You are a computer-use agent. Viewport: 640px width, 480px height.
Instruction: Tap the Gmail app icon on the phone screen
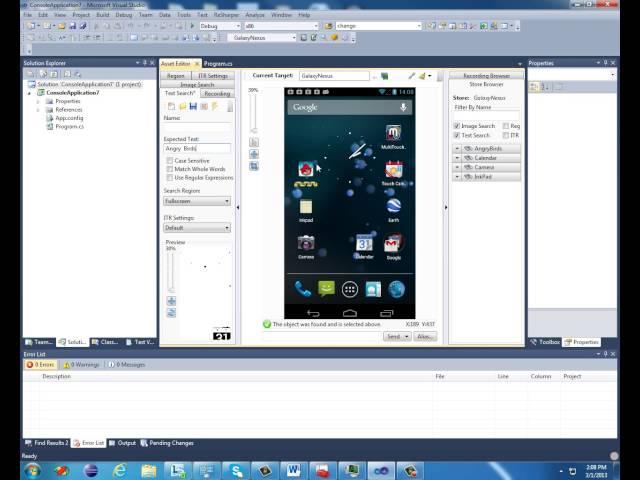pos(393,243)
